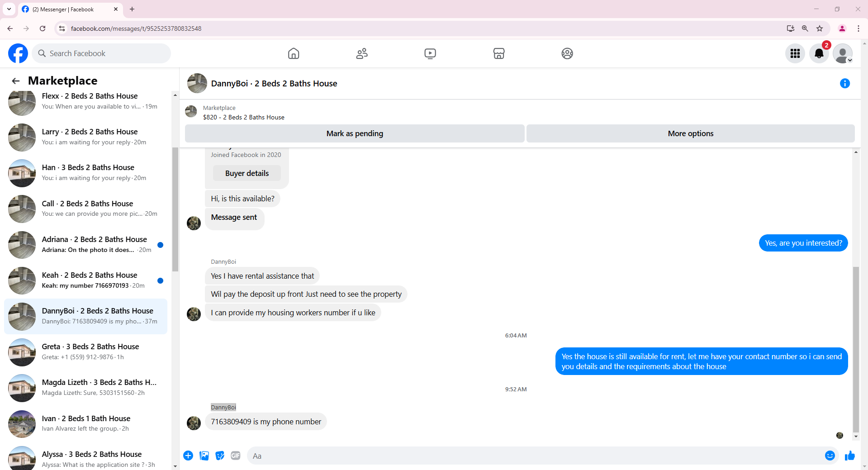This screenshot has width=868, height=470.
Task: Open the Marketplace storefront icon
Action: click(499, 53)
